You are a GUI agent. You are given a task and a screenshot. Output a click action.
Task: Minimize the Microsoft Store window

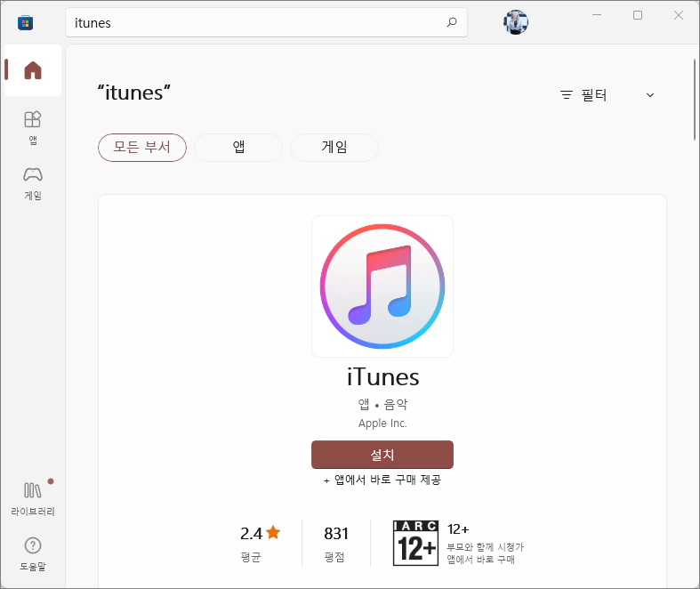point(597,15)
